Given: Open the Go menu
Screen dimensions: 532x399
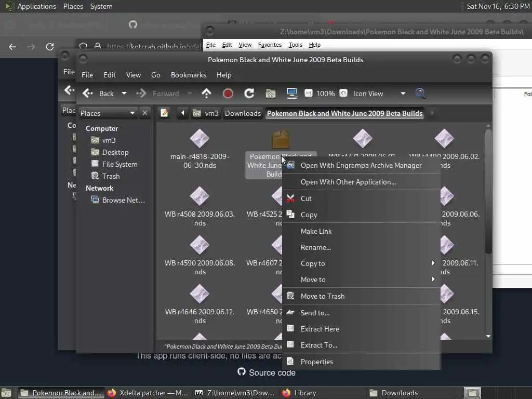Looking at the screenshot, I should 156,75.
